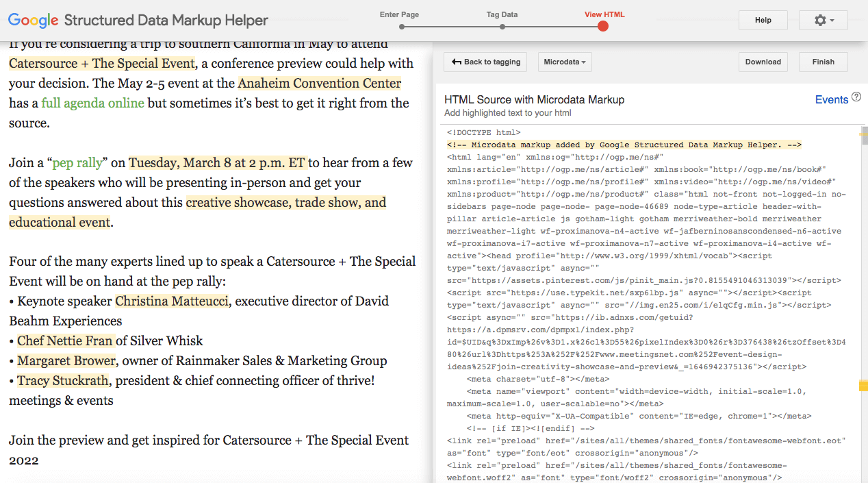
Task: Click highlighted Anaheim Convention Center text
Action: [x=319, y=84]
